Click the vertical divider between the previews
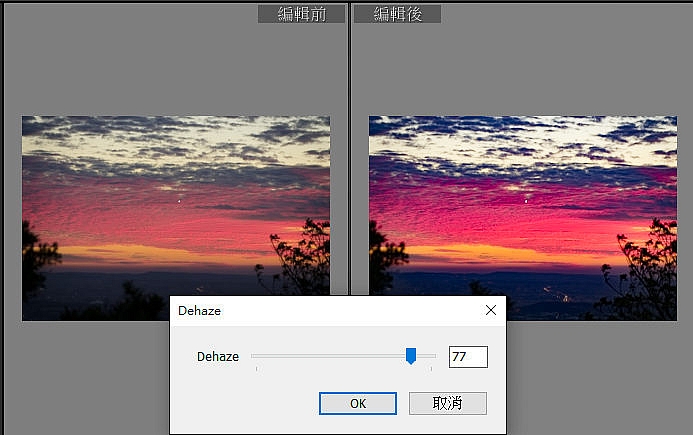The width and height of the screenshot is (693, 435). 350,148
